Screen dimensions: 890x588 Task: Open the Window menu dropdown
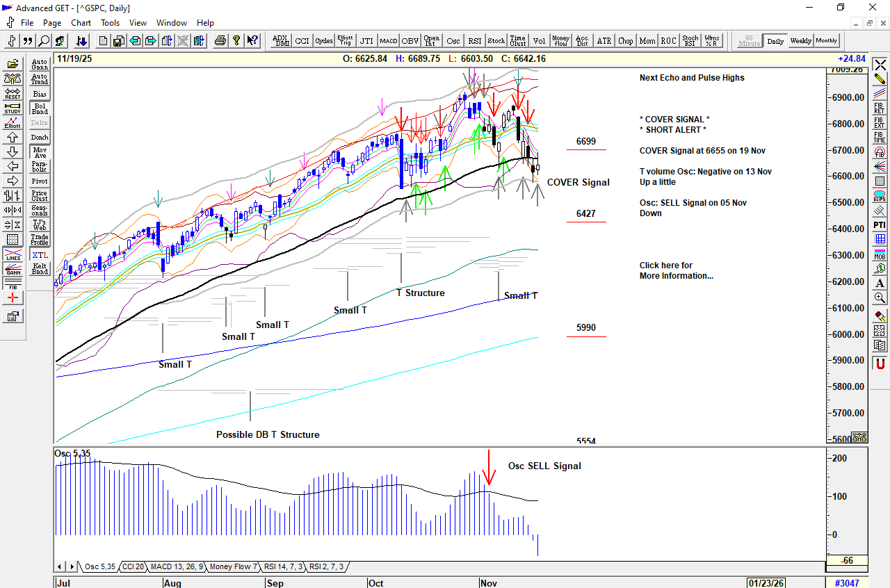coord(171,23)
